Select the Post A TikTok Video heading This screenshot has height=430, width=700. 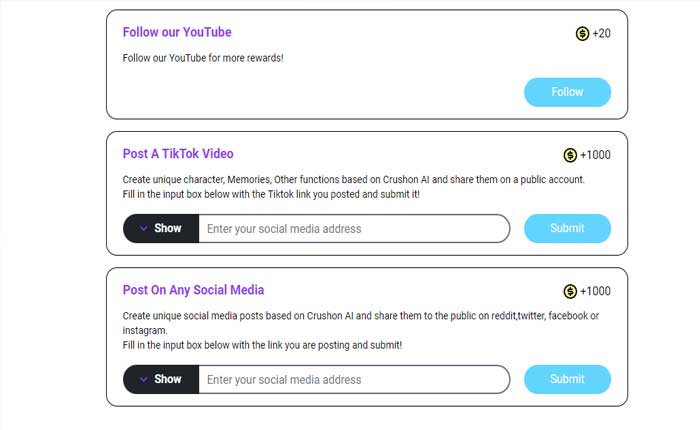coord(178,154)
